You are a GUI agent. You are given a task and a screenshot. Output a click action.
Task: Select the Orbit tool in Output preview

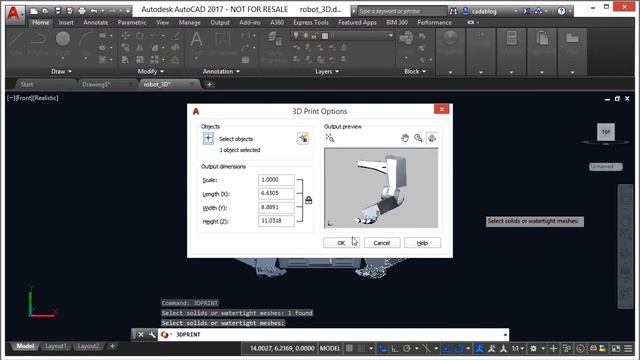coord(432,138)
